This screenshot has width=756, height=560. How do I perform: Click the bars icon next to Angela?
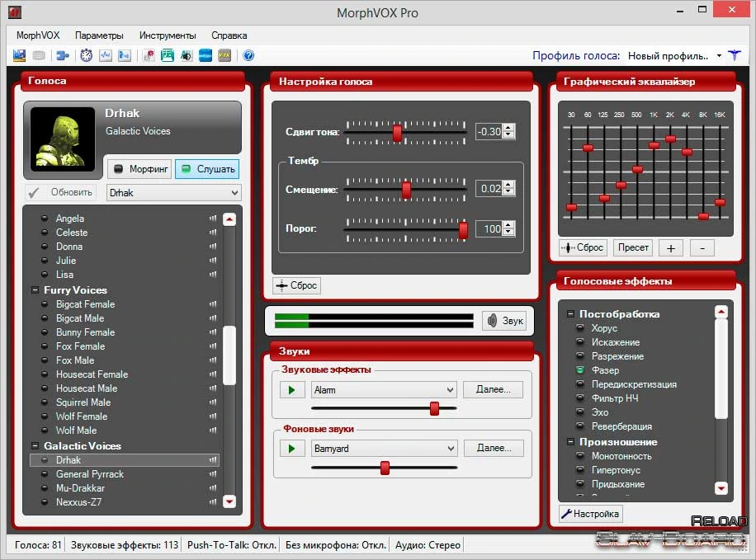(x=213, y=219)
